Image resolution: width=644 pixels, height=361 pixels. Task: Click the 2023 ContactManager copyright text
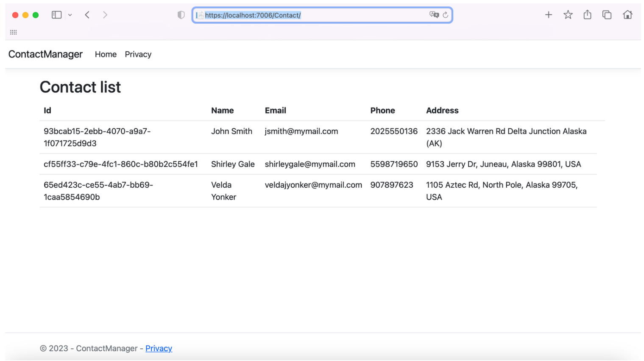point(89,348)
